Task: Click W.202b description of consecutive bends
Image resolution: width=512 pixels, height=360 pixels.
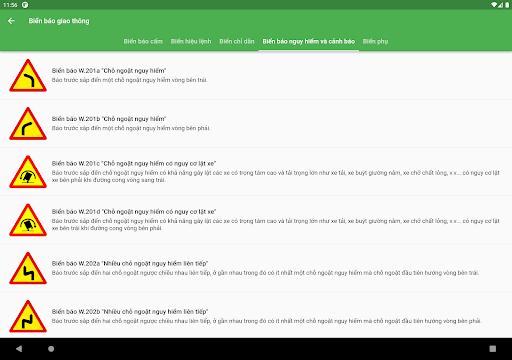Action: point(267,321)
